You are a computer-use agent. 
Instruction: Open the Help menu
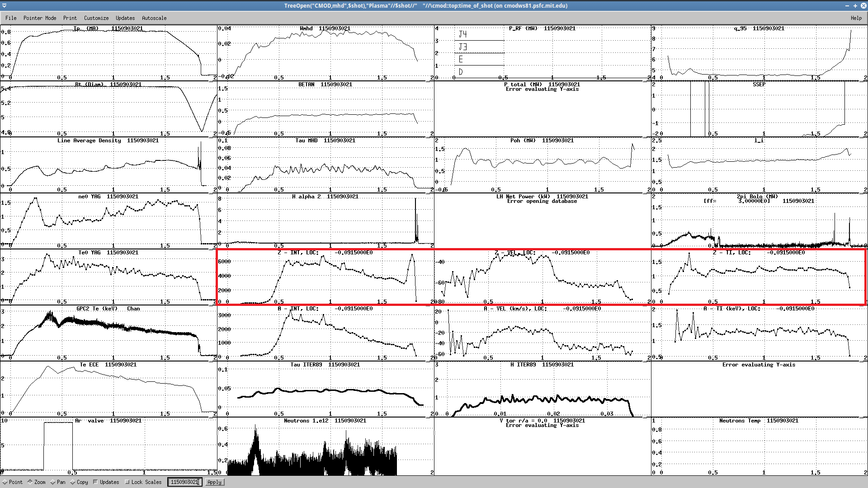point(856,18)
